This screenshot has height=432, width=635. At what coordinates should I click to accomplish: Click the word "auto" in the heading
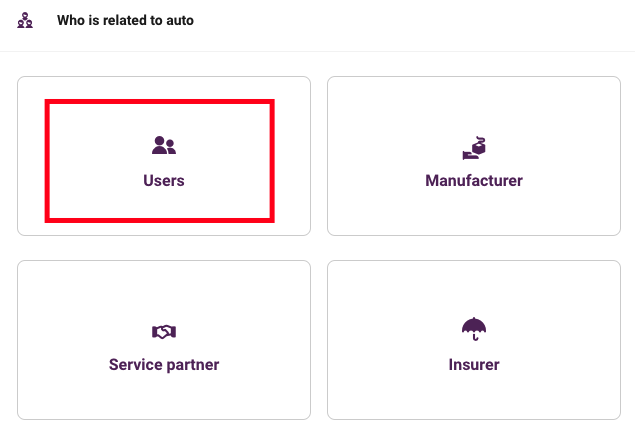tap(180, 20)
